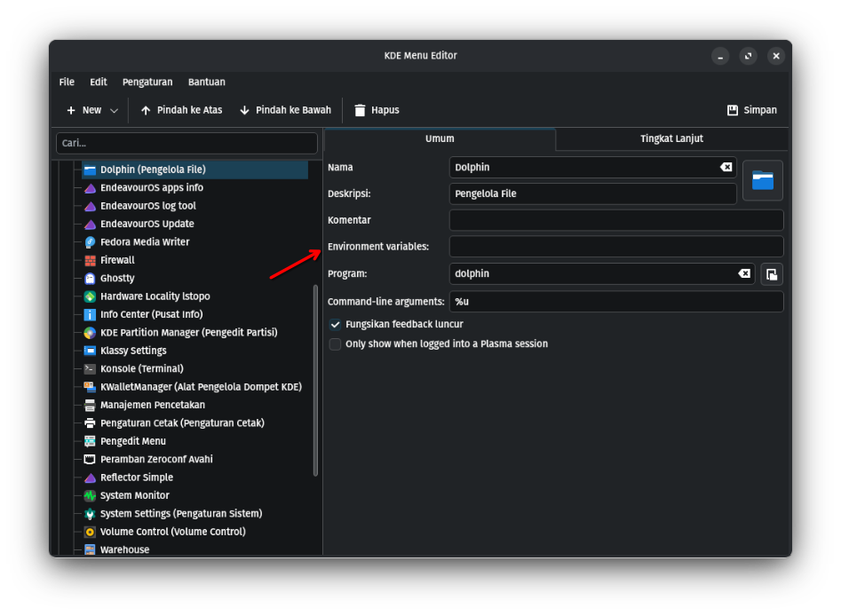Image resolution: width=841 pixels, height=616 pixels.
Task: Click the KDE Partition Manager icon
Action: [x=90, y=333]
